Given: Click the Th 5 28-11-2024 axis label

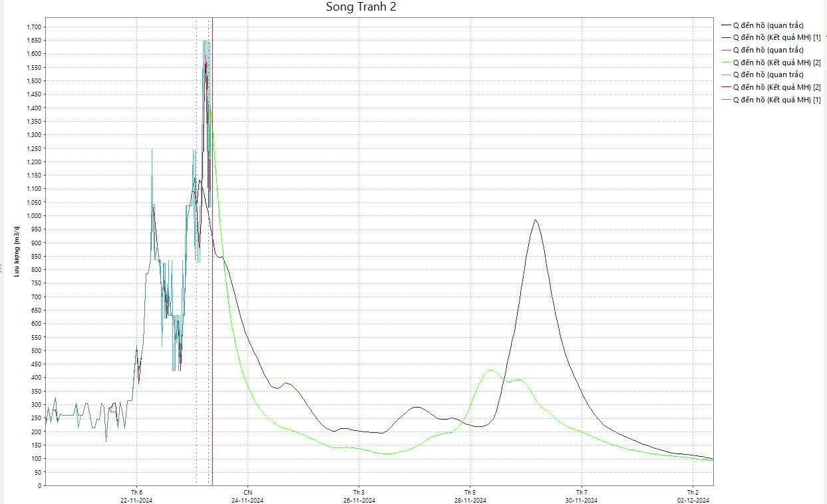Looking at the screenshot, I should [470, 497].
